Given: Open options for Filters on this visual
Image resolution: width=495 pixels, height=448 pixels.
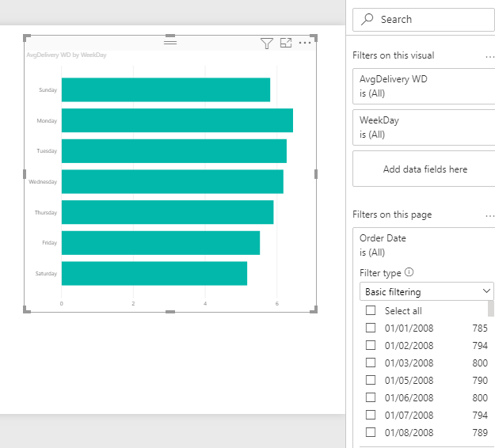Looking at the screenshot, I should [489, 57].
